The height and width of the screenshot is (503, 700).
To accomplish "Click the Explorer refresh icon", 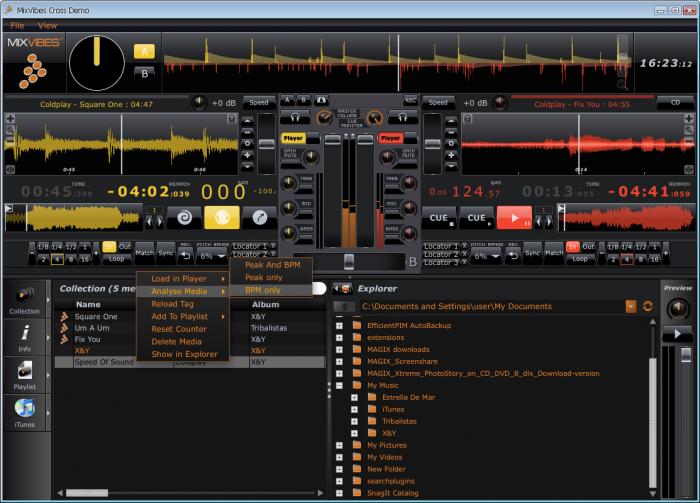I will pyautogui.click(x=648, y=306).
